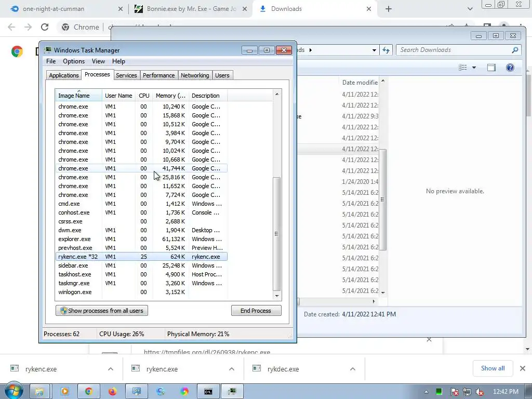
Task: Go forward in Chrome
Action: (28, 27)
